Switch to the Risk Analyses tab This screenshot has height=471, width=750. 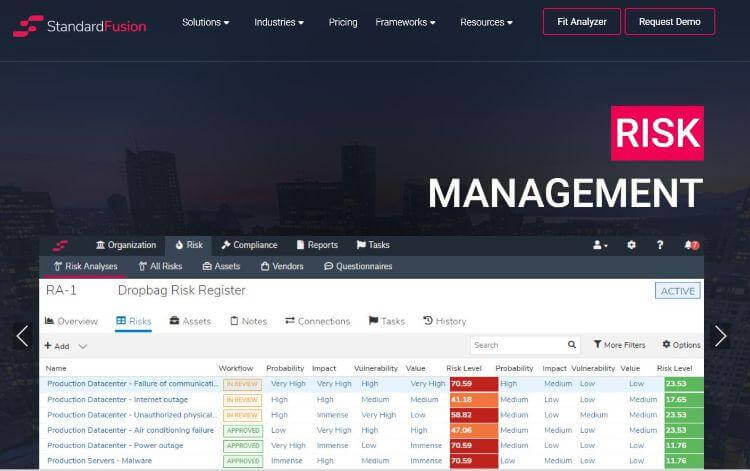click(85, 266)
